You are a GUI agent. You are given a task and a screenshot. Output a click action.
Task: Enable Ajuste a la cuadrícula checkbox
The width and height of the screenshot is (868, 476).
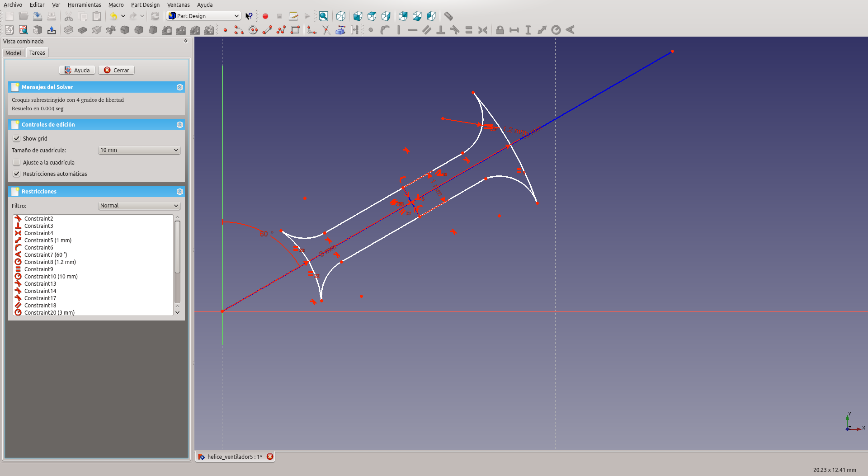click(17, 162)
